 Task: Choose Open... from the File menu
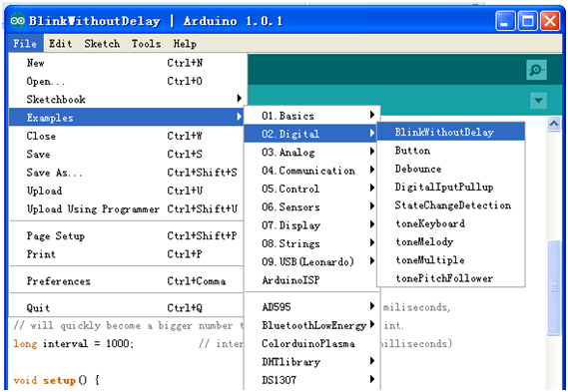coord(126,81)
